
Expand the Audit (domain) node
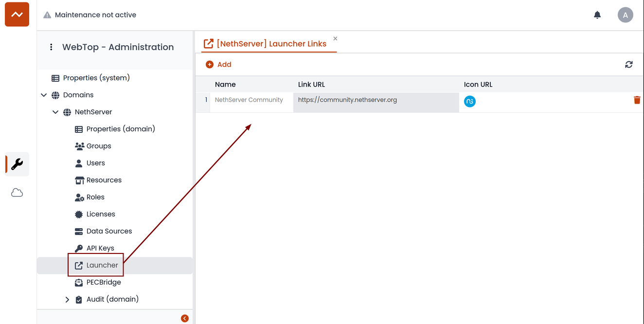click(67, 300)
